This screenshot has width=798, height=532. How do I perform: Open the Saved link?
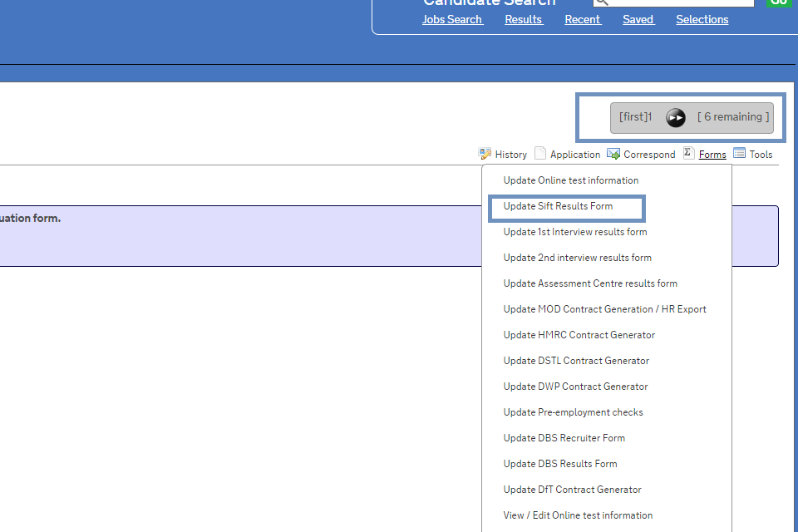click(x=638, y=19)
